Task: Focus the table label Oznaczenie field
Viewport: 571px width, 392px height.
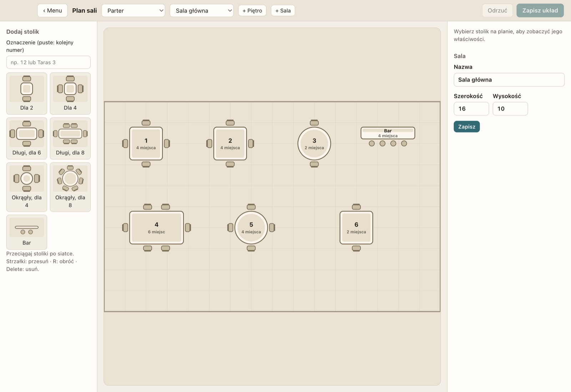Action: point(49,62)
